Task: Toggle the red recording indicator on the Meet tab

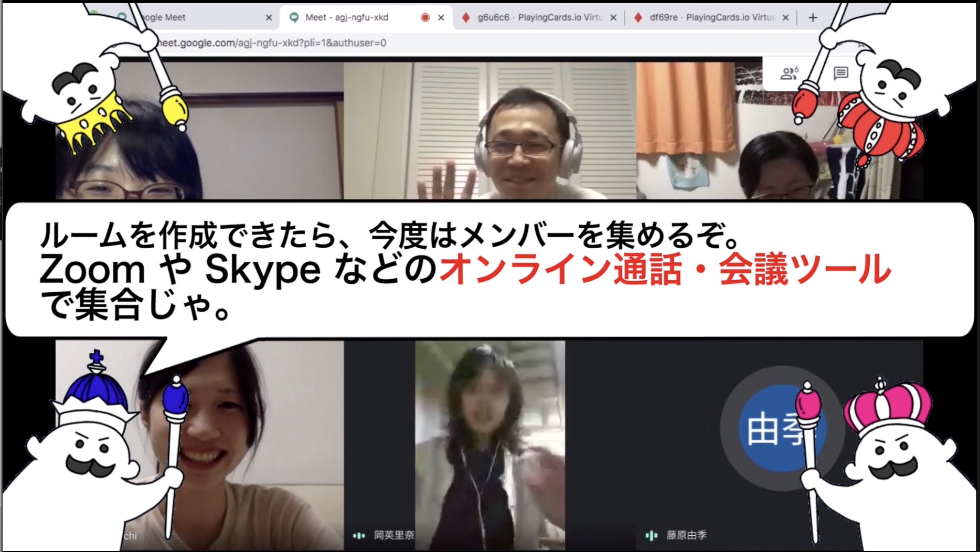Action: point(424,17)
